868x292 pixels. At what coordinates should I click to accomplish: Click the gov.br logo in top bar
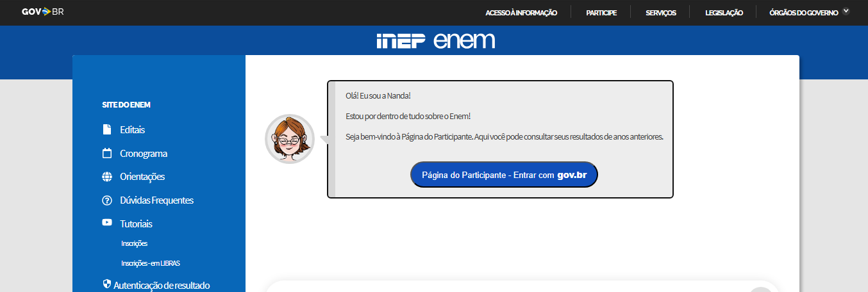point(42,12)
